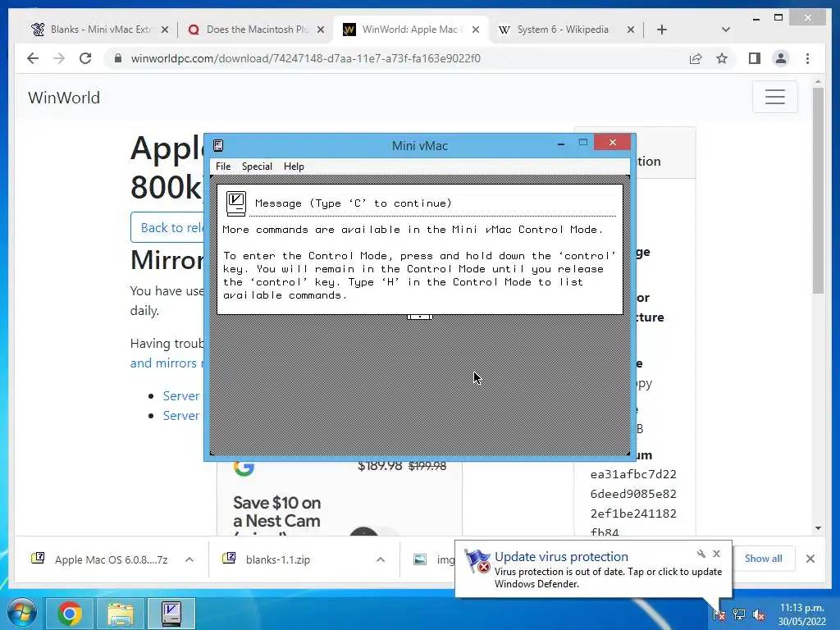Click network tray icon
Screen dimensions: 840x630
[x=739, y=614]
